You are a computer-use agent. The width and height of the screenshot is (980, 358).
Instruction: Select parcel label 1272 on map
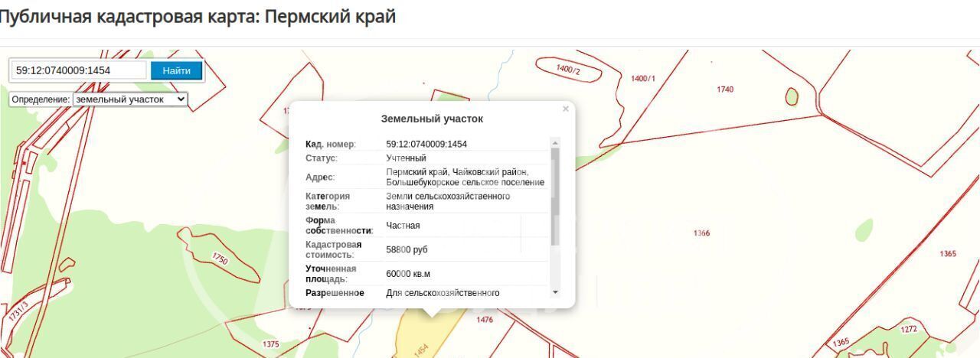point(908,329)
